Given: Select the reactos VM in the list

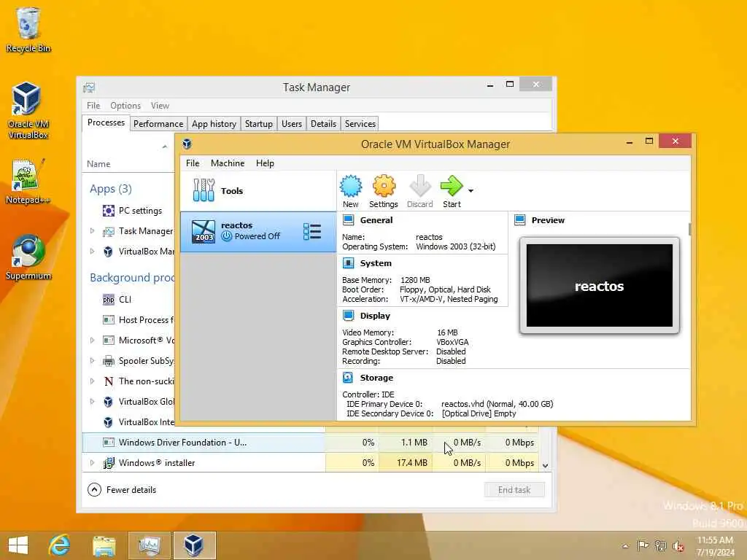Looking at the screenshot, I should [258, 231].
